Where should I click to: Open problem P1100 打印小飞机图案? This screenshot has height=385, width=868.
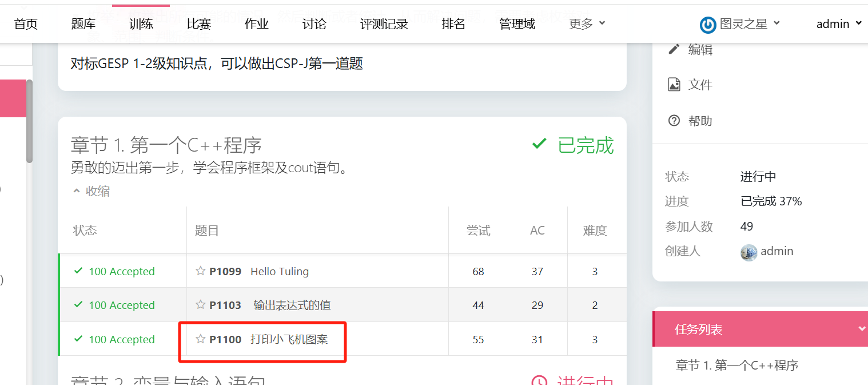tap(269, 339)
